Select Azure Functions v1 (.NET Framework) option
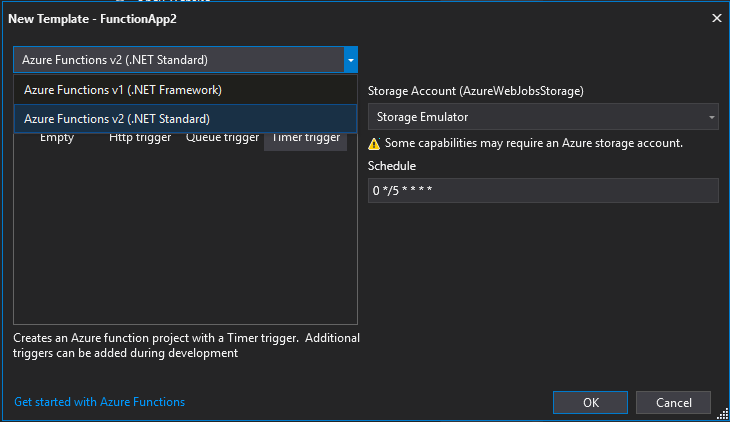The image size is (730, 422). [x=185, y=90]
